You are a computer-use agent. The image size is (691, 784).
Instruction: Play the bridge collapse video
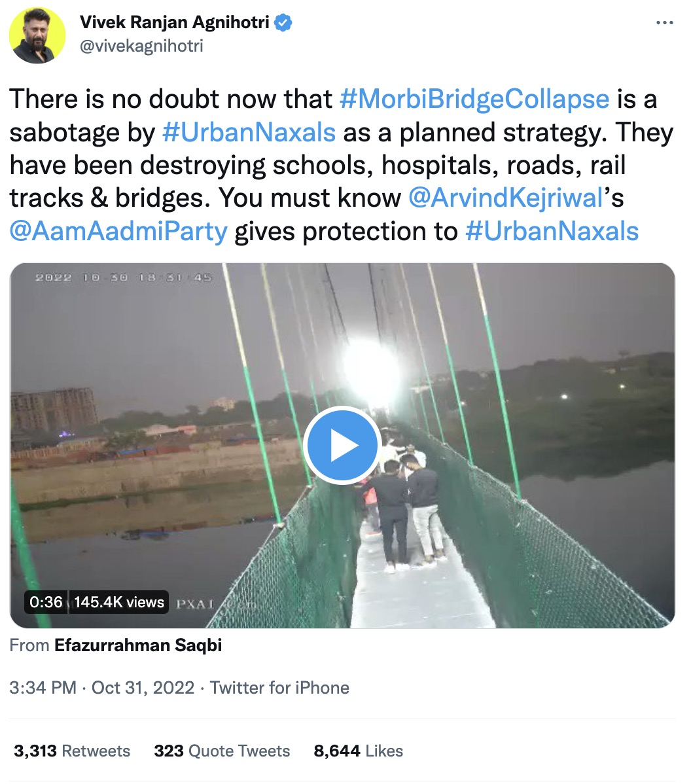click(x=342, y=445)
